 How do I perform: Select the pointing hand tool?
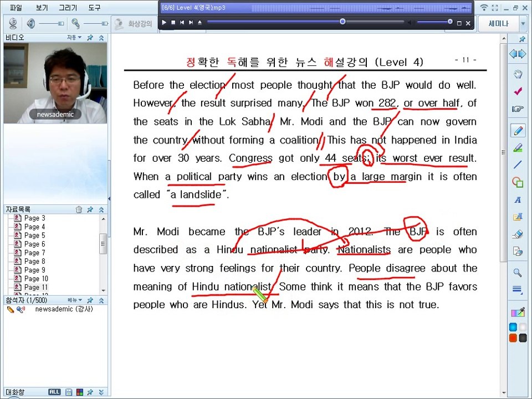pos(518,109)
